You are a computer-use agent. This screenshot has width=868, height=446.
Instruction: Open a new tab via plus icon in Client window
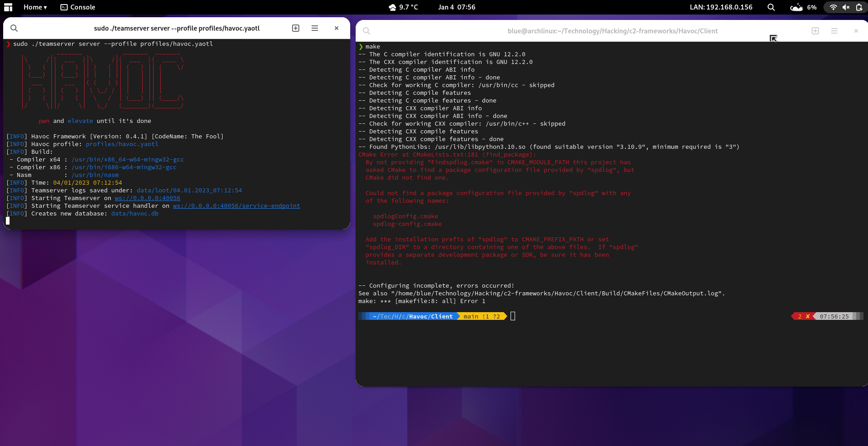point(814,30)
